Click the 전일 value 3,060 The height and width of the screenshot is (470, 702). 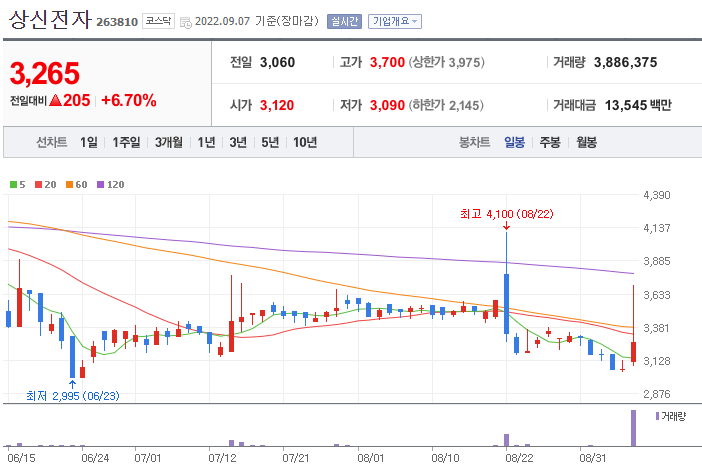tap(278, 62)
